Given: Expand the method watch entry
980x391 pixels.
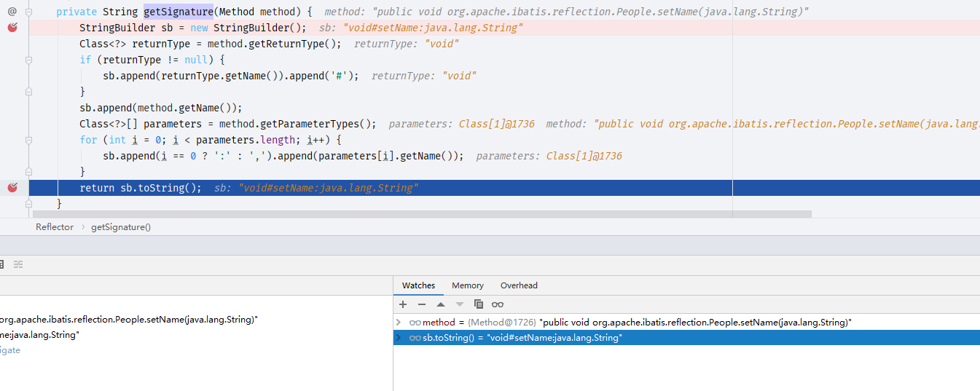Looking at the screenshot, I should point(399,322).
